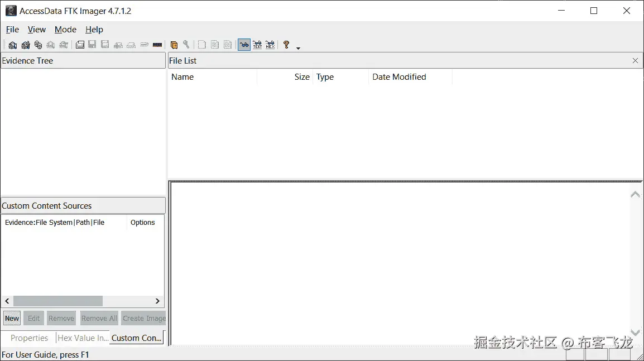Click the New button
644x361 pixels.
(12, 318)
